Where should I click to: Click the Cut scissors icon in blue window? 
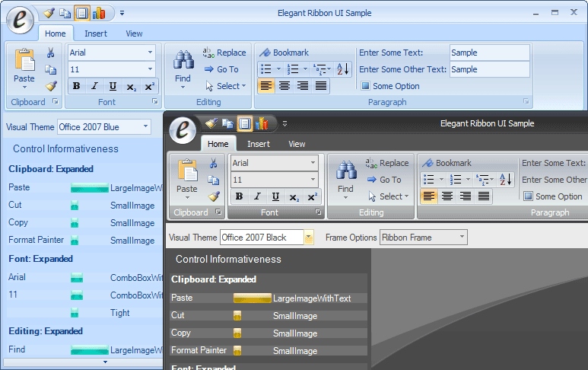(51, 53)
